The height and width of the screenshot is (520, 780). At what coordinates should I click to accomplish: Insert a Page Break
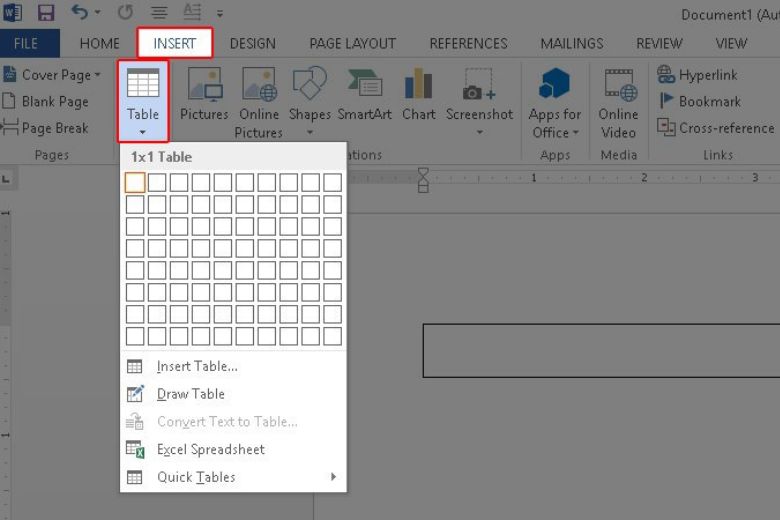[x=45, y=128]
